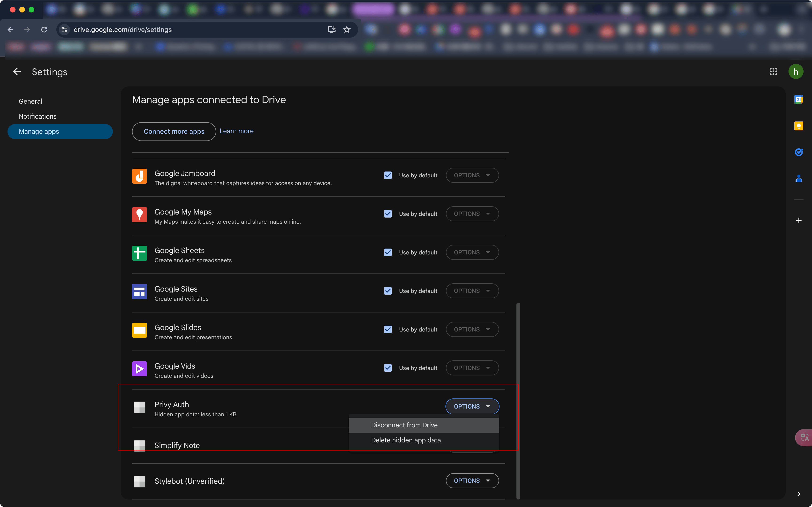Click the 'Stylebot (Unverified)' app name

[x=189, y=481]
